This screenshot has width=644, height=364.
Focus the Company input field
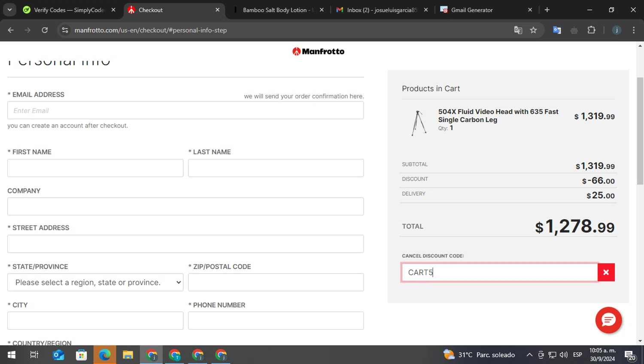185,206
